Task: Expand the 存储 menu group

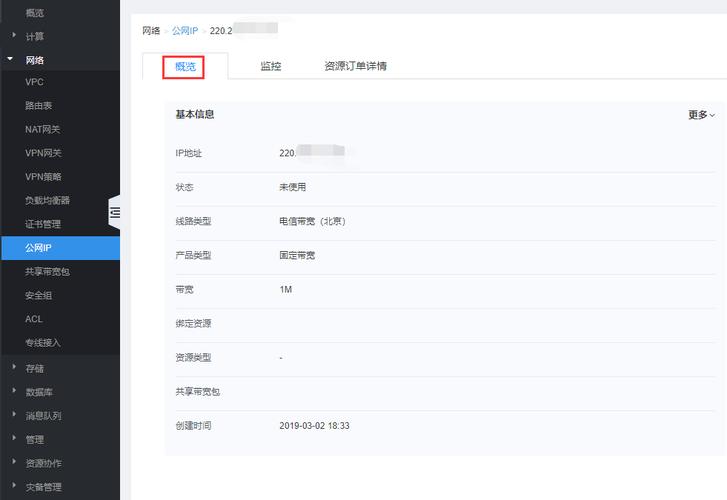Action: click(x=14, y=368)
